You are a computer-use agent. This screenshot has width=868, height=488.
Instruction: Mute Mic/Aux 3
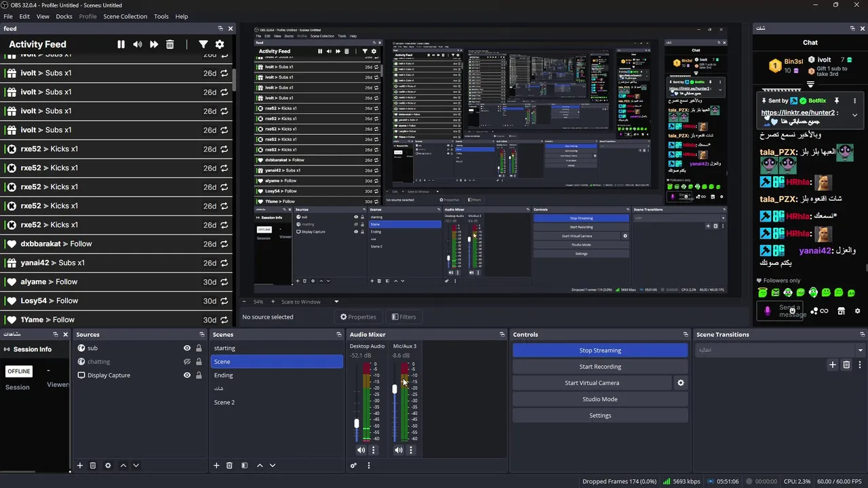pos(399,450)
